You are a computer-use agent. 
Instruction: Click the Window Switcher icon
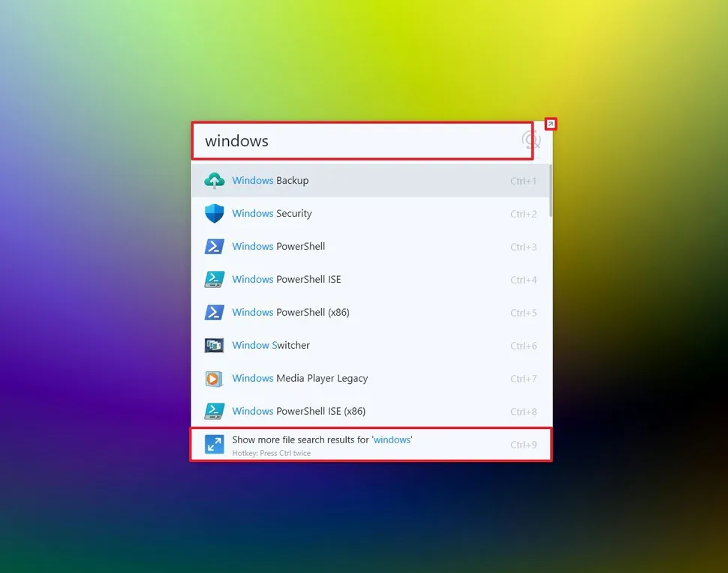coord(214,345)
